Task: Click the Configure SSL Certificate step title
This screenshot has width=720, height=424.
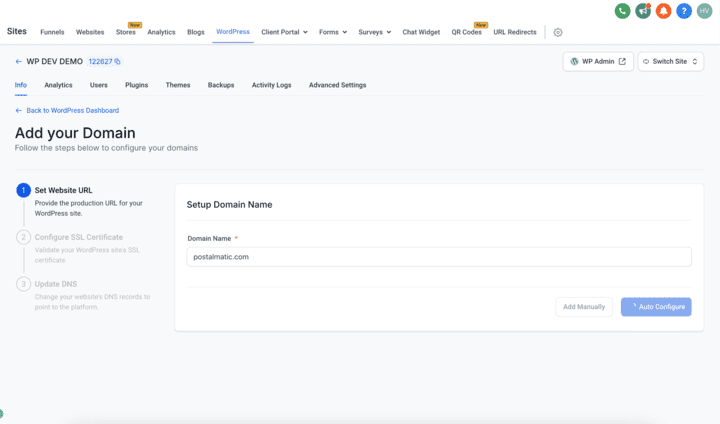Action: pyautogui.click(x=79, y=237)
